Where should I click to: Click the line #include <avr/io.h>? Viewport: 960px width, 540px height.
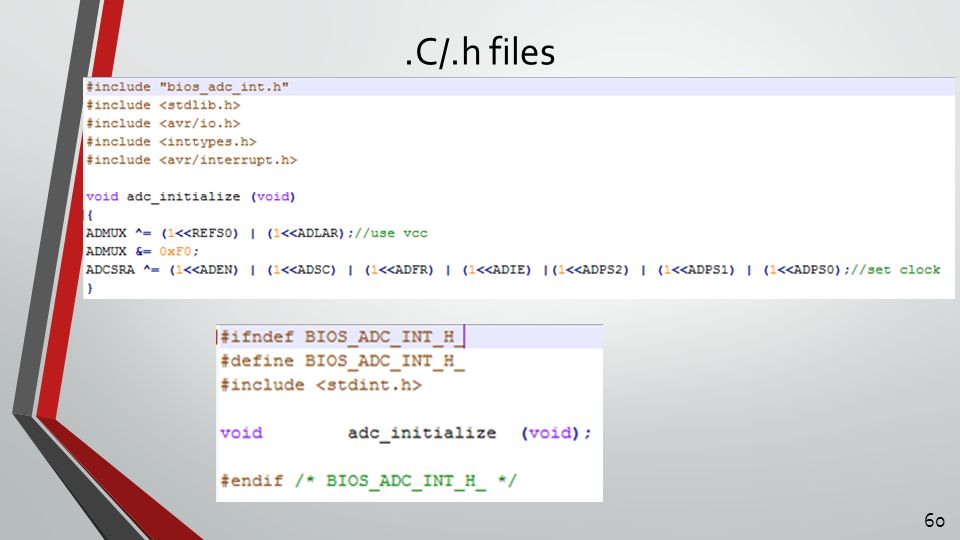pos(163,124)
